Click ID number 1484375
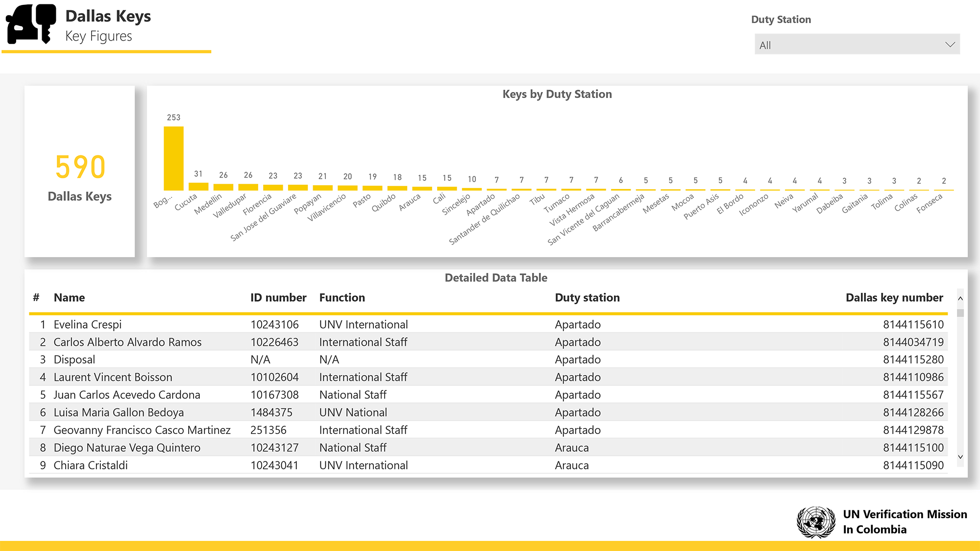This screenshot has height=551, width=980. point(271,413)
